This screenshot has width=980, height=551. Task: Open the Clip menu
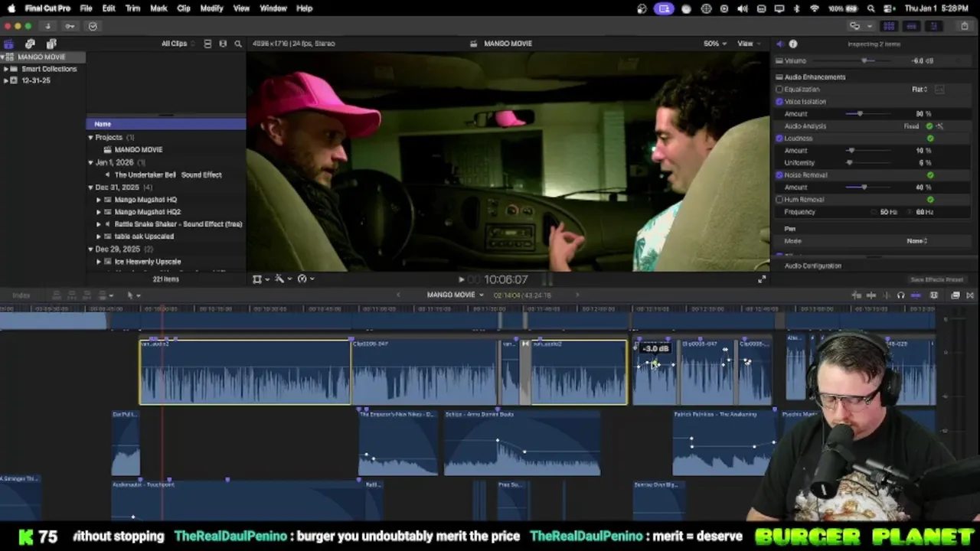(184, 8)
